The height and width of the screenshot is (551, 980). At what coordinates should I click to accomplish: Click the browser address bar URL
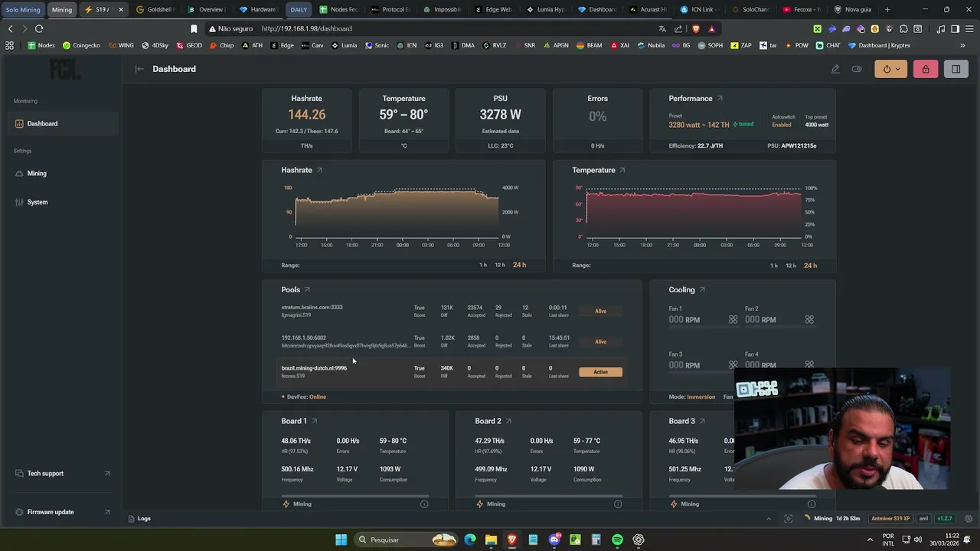[306, 28]
